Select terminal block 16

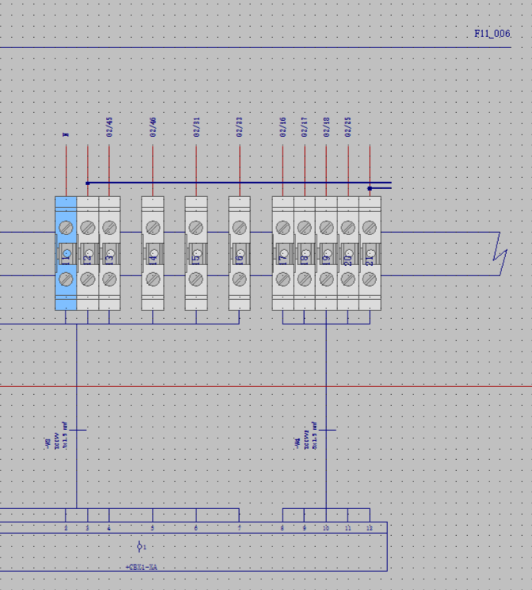(x=239, y=253)
